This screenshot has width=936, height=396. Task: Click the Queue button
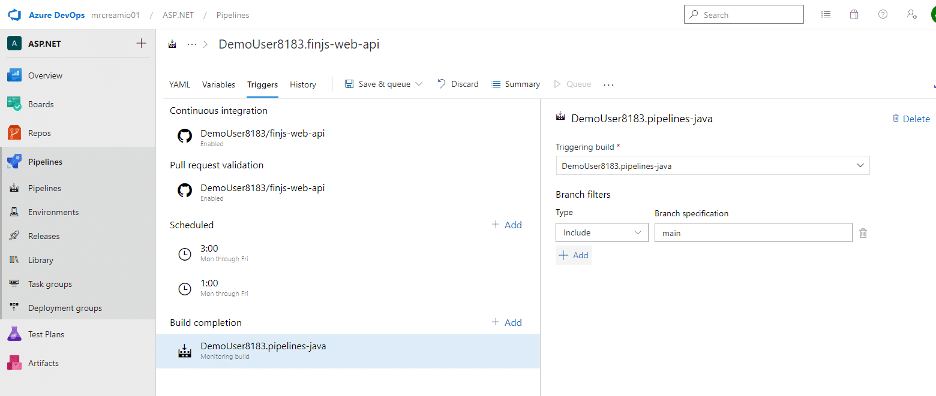[x=573, y=84]
